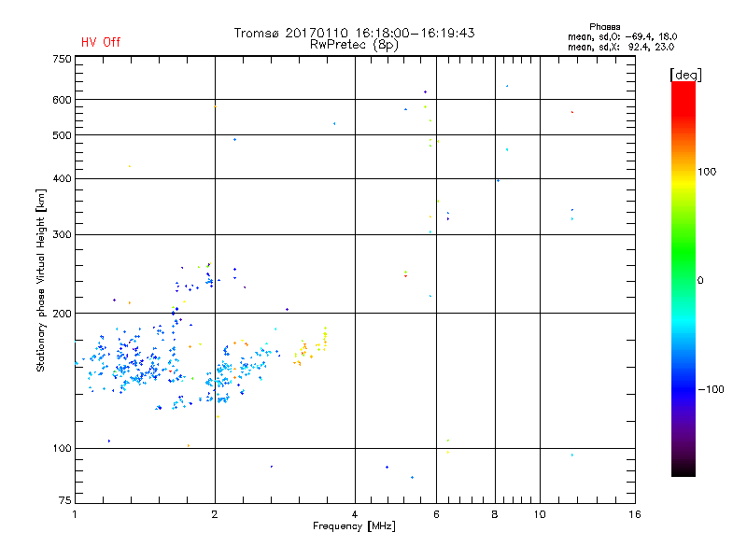Click the "Phases" header text
747x560 pixels.
(604, 27)
